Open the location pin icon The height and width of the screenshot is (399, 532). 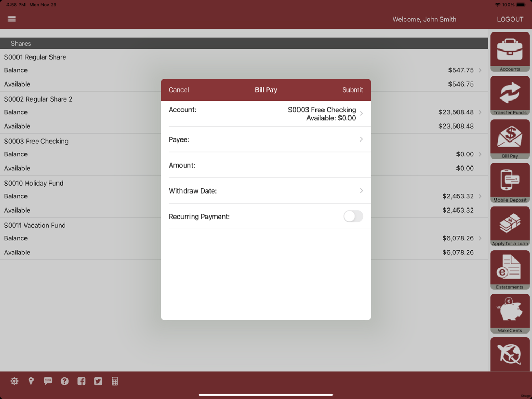[x=31, y=381]
